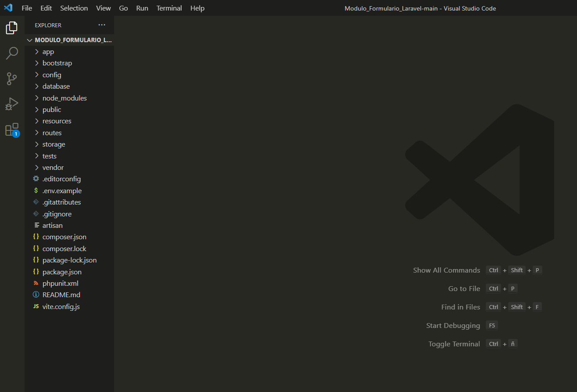
Task: Click the braces icon beside composer.json
Action: (x=36, y=237)
